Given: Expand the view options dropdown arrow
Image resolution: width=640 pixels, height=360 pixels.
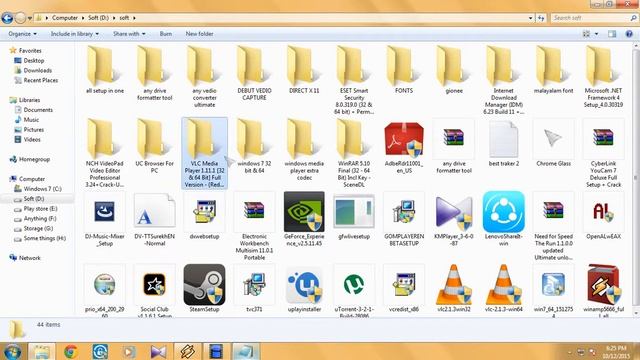Looking at the screenshot, I should (596, 34).
